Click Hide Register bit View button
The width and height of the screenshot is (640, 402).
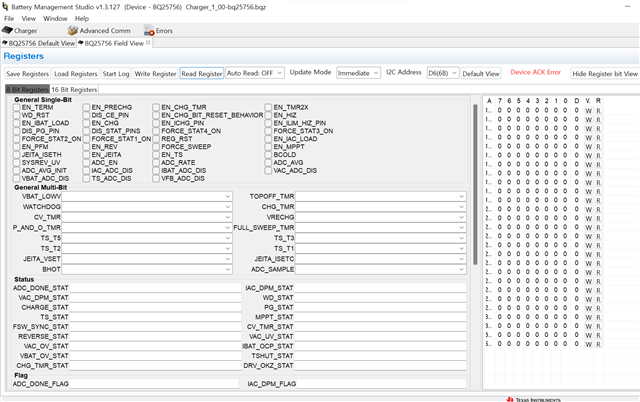click(605, 73)
